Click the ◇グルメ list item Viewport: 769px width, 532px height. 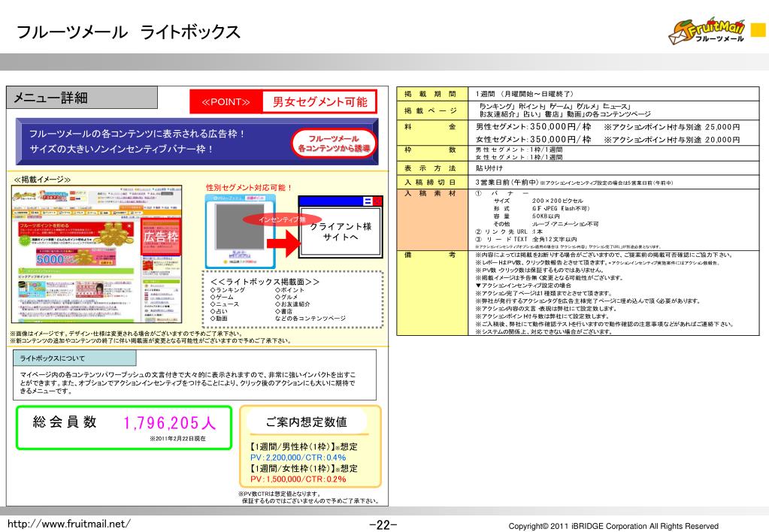tap(286, 297)
